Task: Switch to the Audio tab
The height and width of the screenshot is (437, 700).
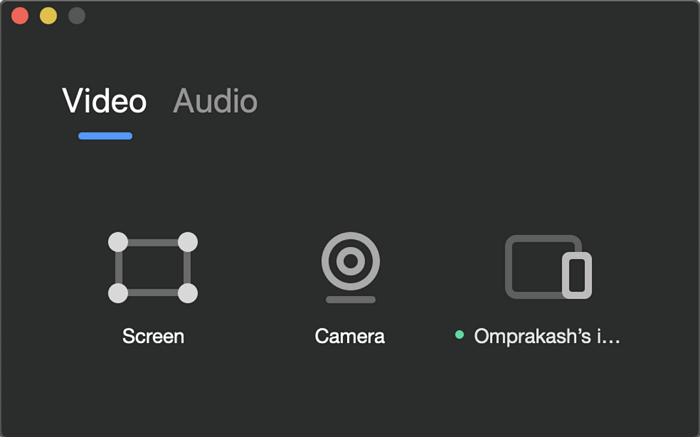Action: (215, 101)
